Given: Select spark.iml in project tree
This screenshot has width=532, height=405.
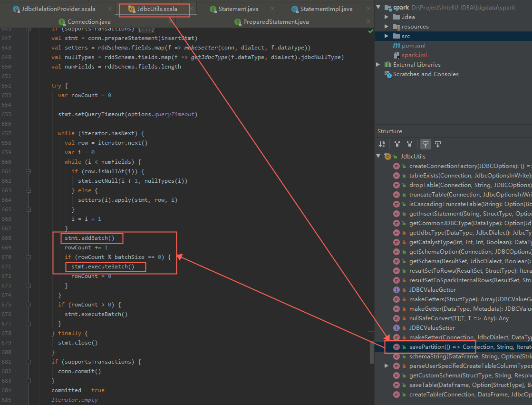Looking at the screenshot, I should (414, 55).
